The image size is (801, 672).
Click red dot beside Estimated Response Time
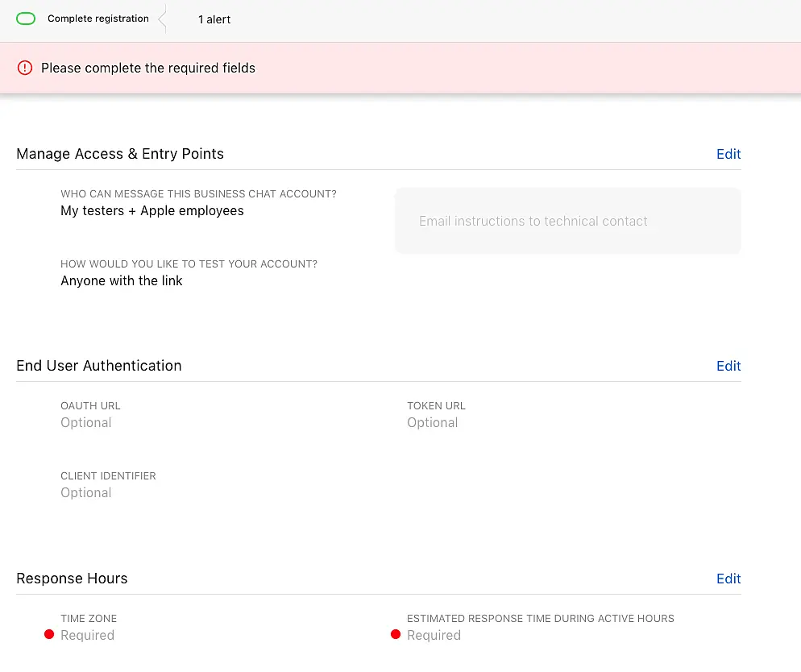(x=396, y=635)
